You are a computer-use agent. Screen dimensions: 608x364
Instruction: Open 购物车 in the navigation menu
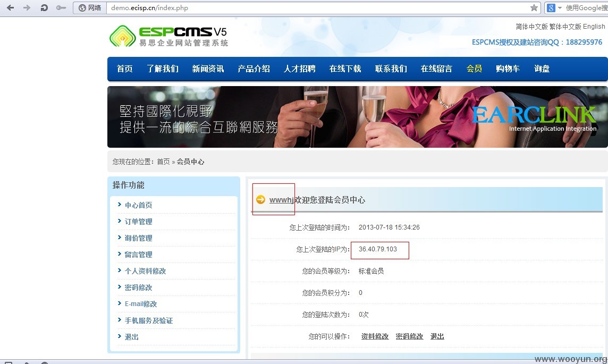click(x=508, y=69)
